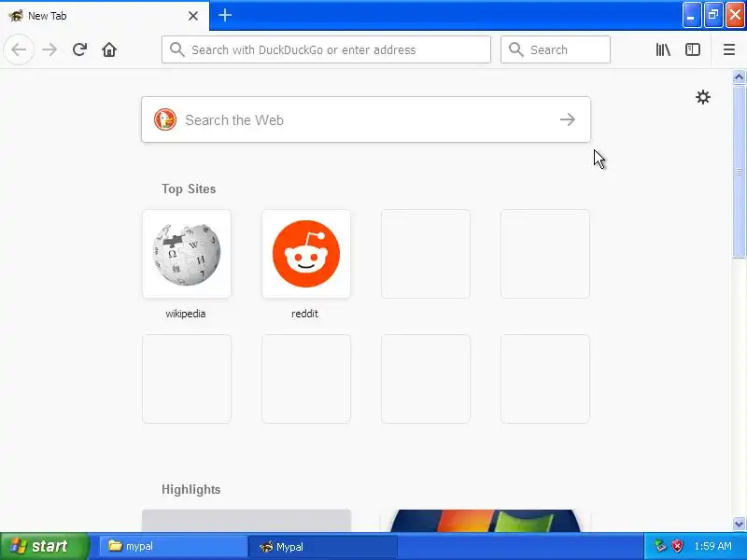
Task: Select the New Tab tab
Action: [105, 16]
